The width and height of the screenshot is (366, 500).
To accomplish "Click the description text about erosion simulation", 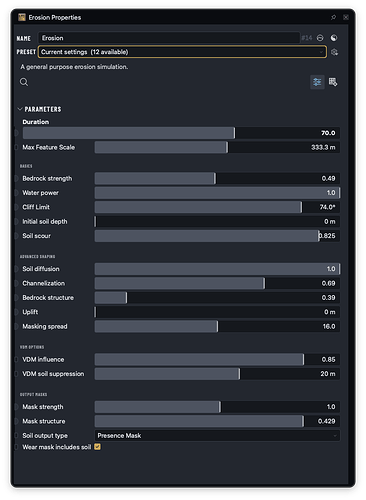I will click(74, 67).
